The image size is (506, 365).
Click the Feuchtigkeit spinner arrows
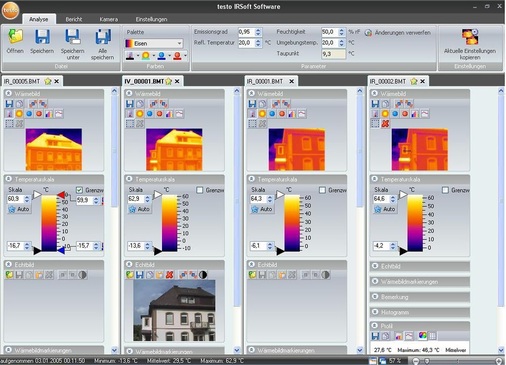tap(341, 32)
